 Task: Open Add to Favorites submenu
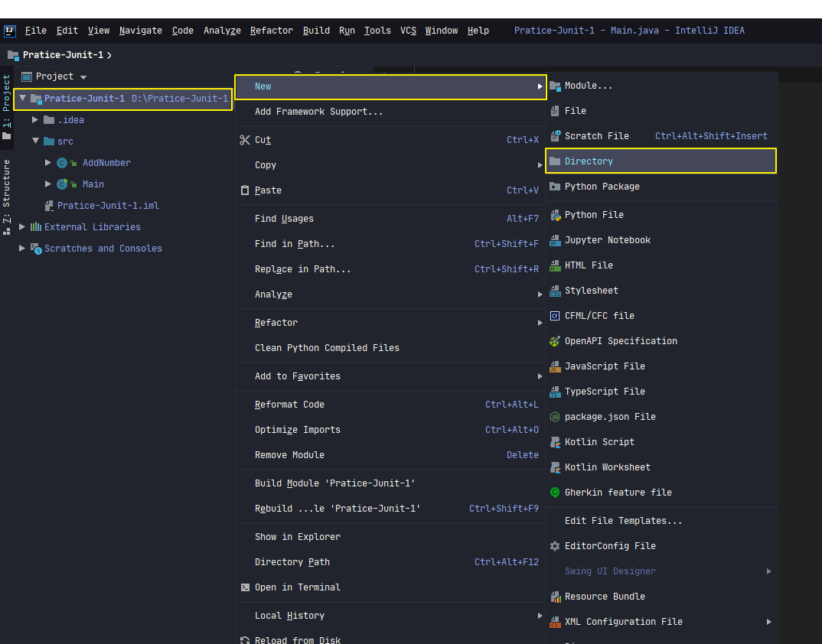point(390,376)
